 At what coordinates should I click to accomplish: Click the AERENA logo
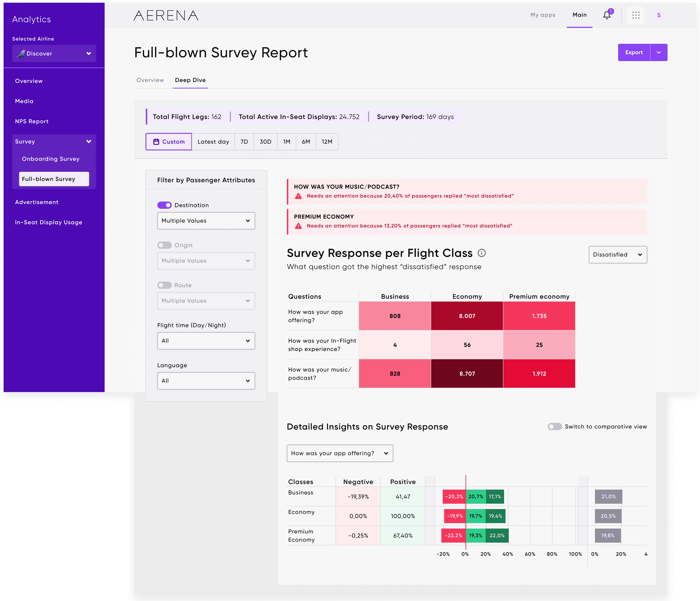[x=166, y=15]
